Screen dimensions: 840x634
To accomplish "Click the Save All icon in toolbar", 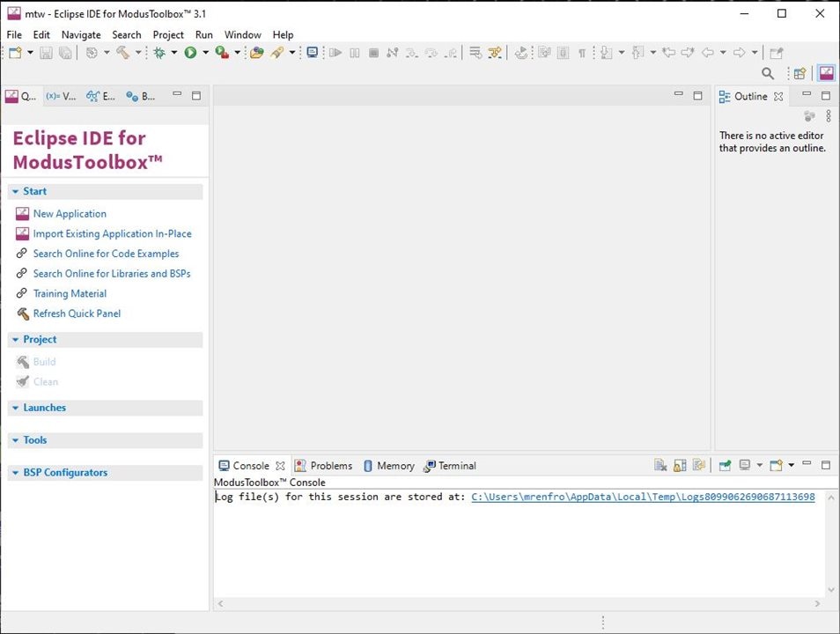I will point(65,53).
